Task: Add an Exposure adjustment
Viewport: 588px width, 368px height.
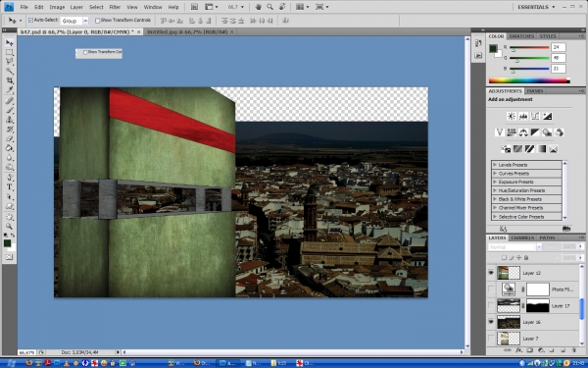Action: (x=547, y=117)
